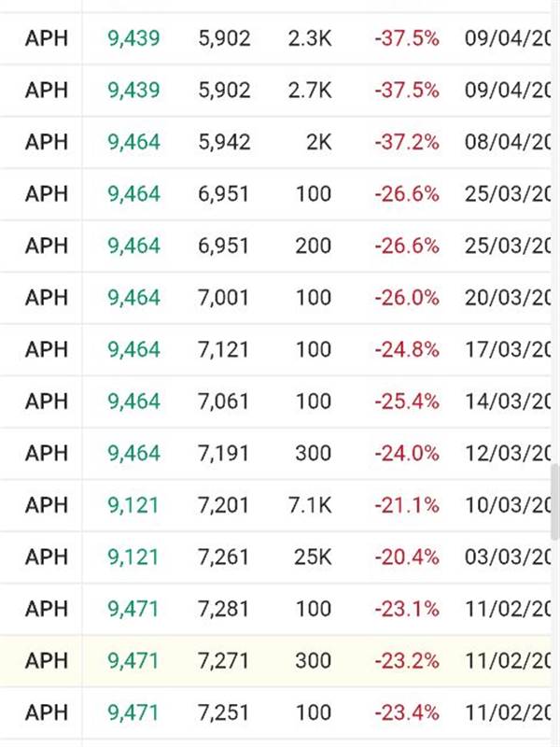Open the APH row with price 7,001
560x747 pixels.
[x=47, y=298]
